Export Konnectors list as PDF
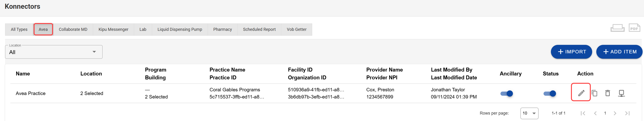Viewport: 644px width, 121px height. 634,28
